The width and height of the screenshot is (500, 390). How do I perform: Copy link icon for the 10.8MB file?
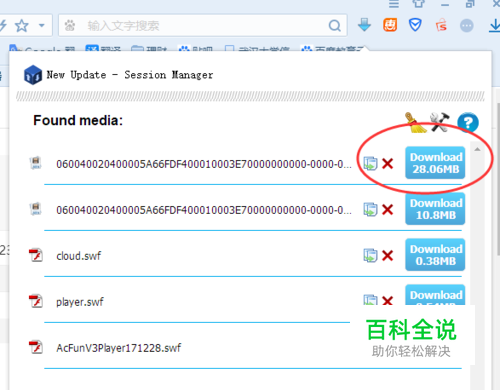coord(370,209)
